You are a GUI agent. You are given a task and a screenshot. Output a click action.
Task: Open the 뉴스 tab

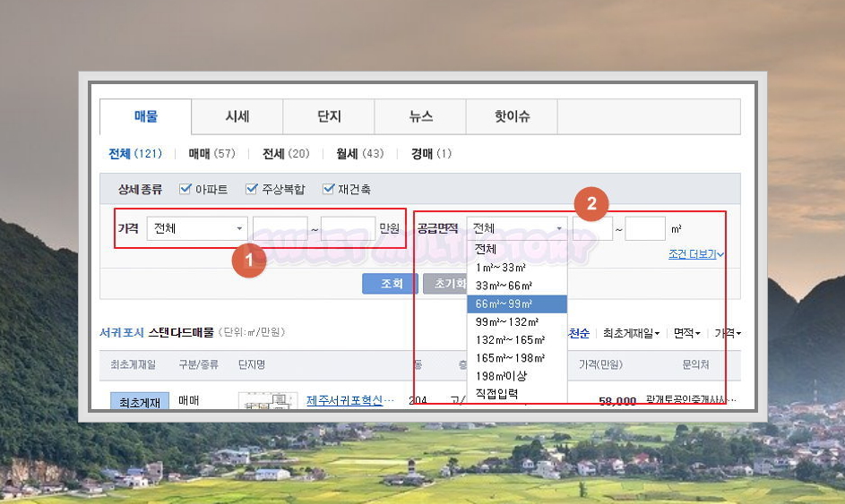[420, 116]
